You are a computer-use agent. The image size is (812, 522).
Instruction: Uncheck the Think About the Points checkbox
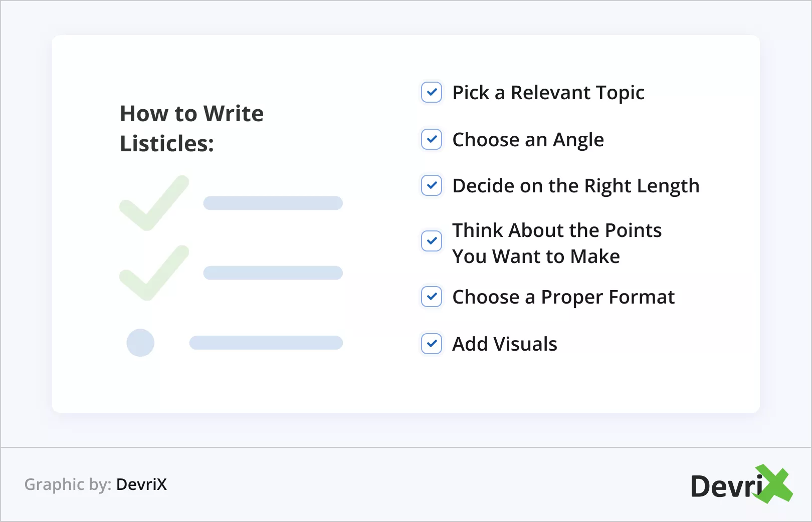point(432,241)
